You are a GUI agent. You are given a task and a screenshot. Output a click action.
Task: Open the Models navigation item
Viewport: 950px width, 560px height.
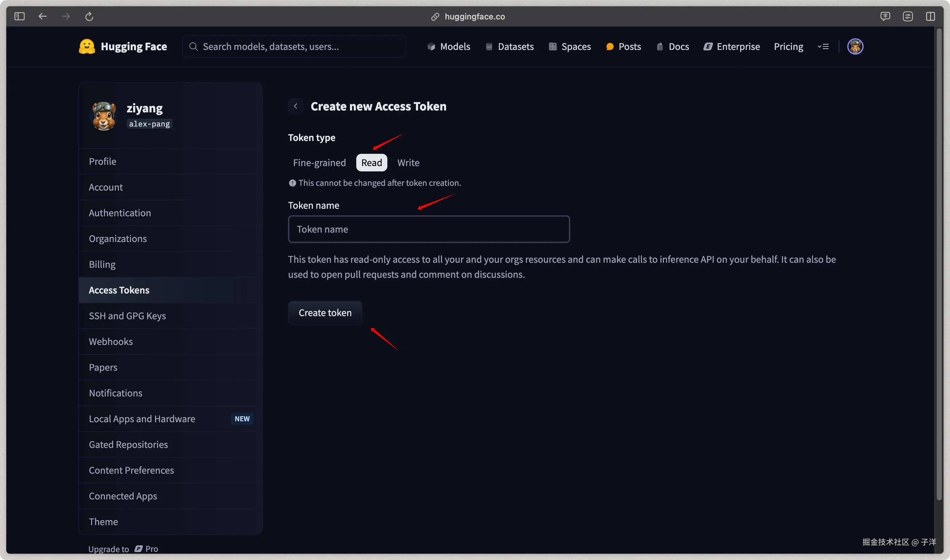[449, 46]
